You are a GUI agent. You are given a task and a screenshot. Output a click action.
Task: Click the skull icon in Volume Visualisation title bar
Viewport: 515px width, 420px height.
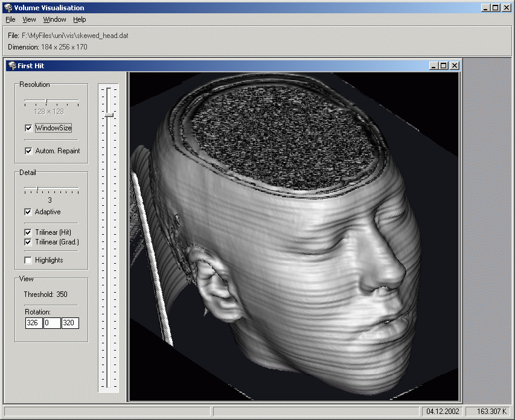coord(7,8)
